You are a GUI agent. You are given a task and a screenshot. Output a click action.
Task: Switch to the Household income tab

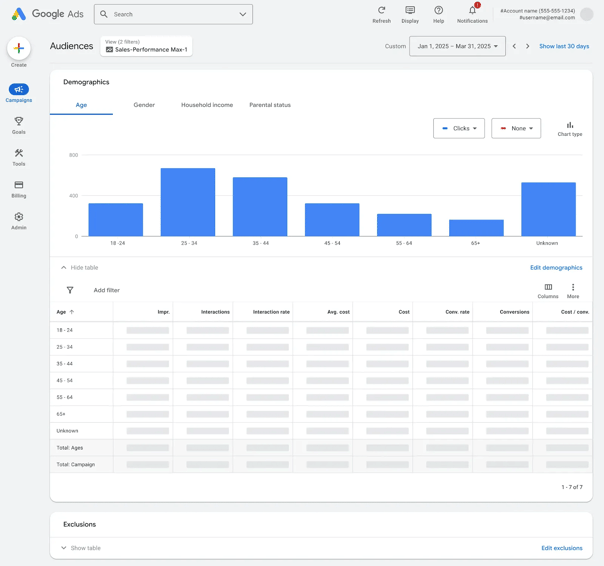pyautogui.click(x=207, y=105)
